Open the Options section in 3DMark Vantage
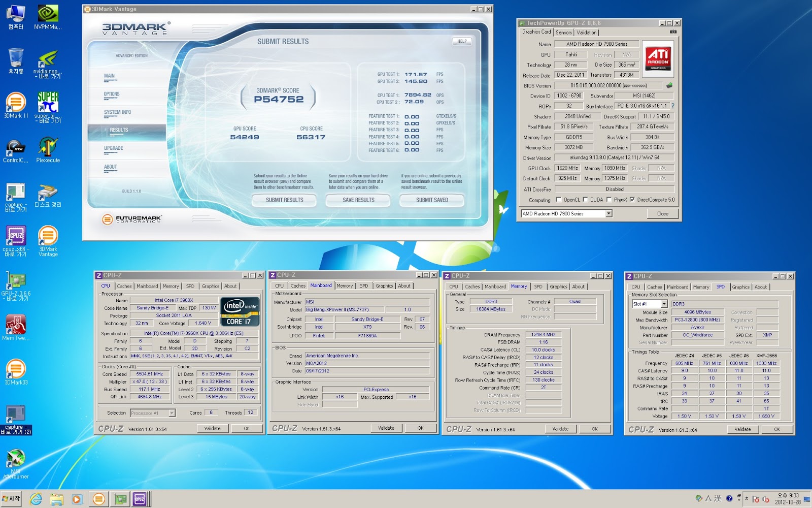This screenshot has width=812, height=508. [x=112, y=94]
